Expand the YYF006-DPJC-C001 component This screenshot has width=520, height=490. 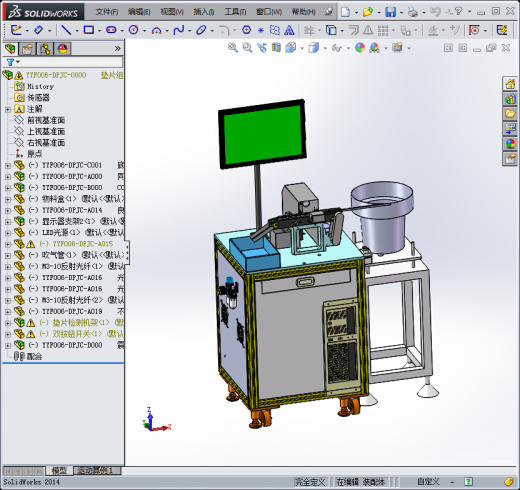point(8,165)
